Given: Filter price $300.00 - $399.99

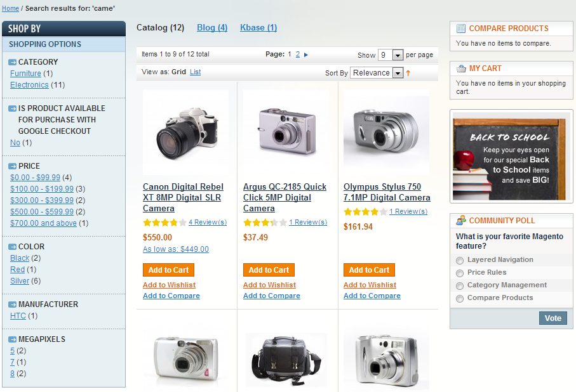Looking at the screenshot, I should click(x=42, y=200).
